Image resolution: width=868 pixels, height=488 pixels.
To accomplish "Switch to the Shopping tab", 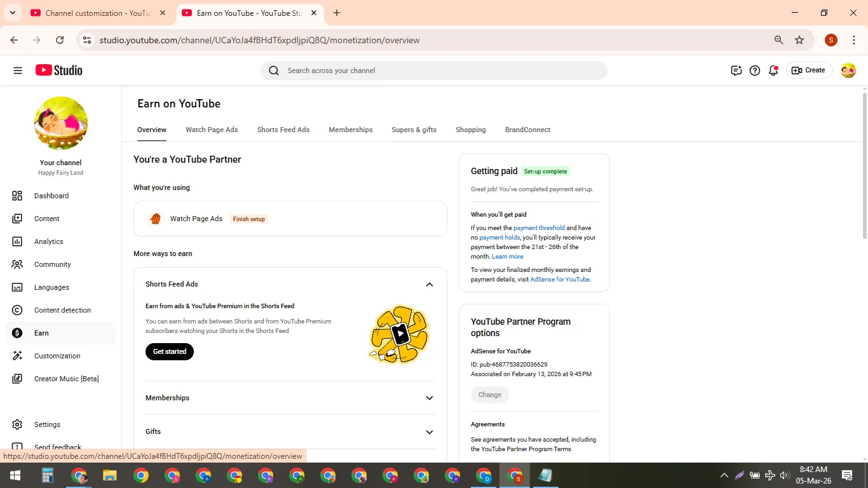I will tap(471, 130).
